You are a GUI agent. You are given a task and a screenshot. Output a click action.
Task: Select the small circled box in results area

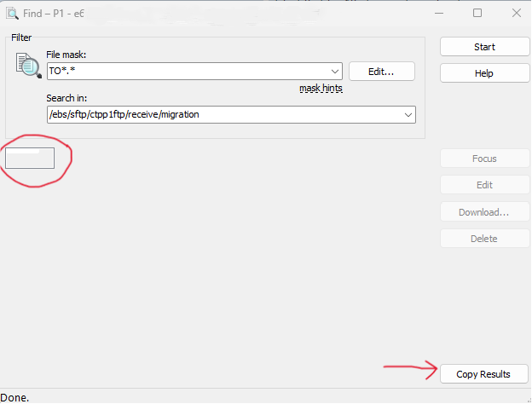coord(30,158)
